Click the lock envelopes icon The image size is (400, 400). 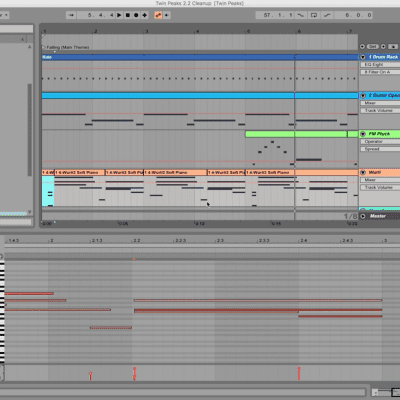(x=393, y=47)
